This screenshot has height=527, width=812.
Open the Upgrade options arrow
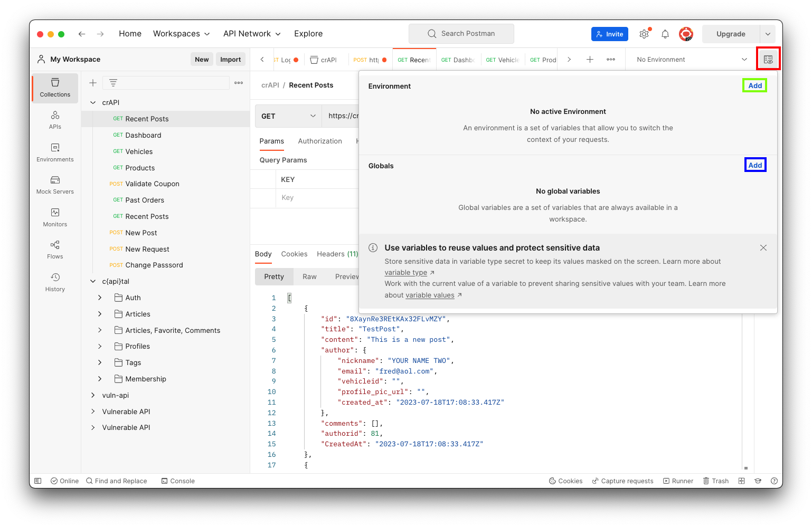768,34
